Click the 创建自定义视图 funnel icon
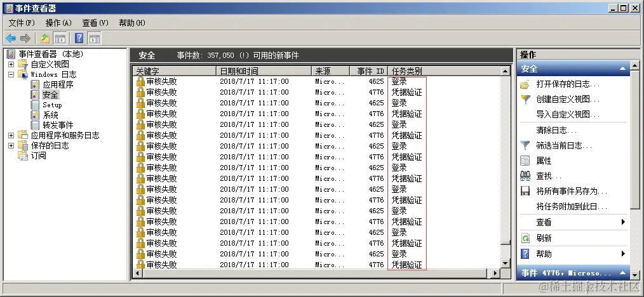Viewport: 644px width, 297px height. [525, 100]
